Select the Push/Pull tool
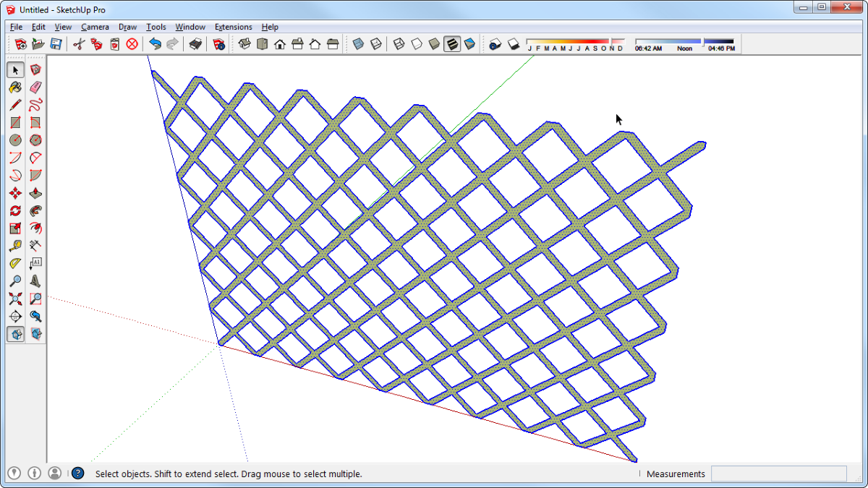The height and width of the screenshot is (488, 868). tap(35, 193)
